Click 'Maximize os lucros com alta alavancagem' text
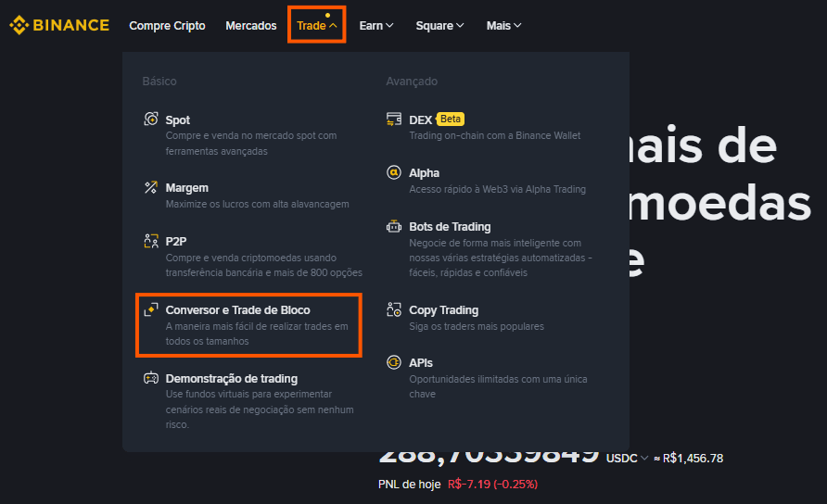Screen dimensions: 827x504 [x=258, y=204]
